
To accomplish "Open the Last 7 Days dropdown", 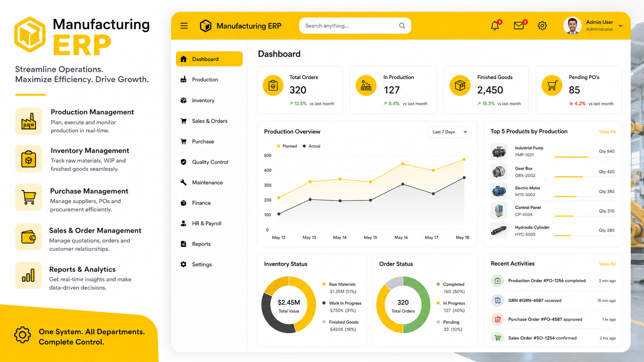I will tap(449, 132).
